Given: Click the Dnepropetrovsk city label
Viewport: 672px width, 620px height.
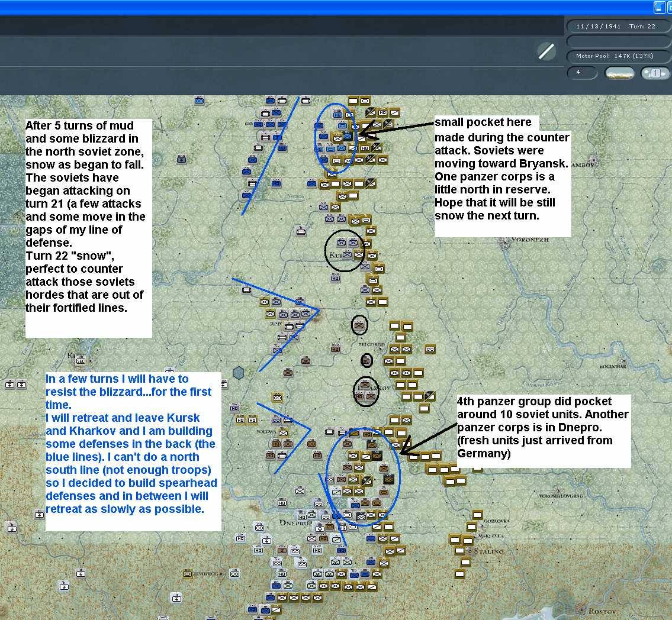Looking at the screenshot, I should point(295,523).
